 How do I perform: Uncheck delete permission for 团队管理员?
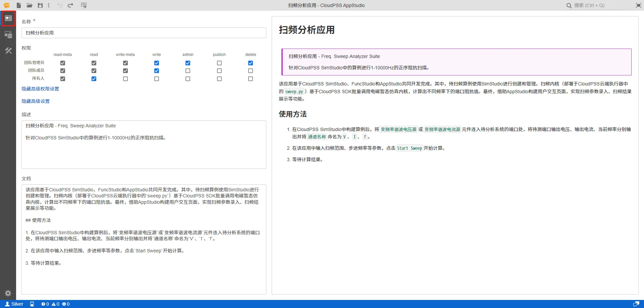coord(251,63)
